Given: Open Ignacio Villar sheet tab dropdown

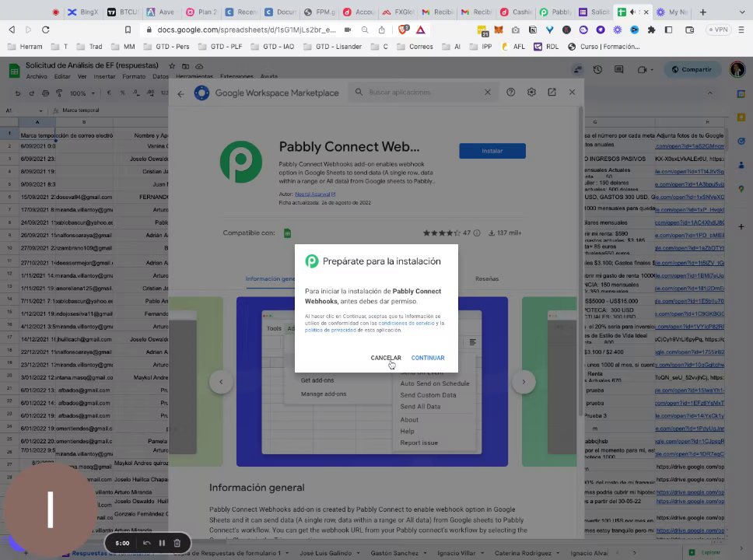Looking at the screenshot, I should [x=482, y=553].
